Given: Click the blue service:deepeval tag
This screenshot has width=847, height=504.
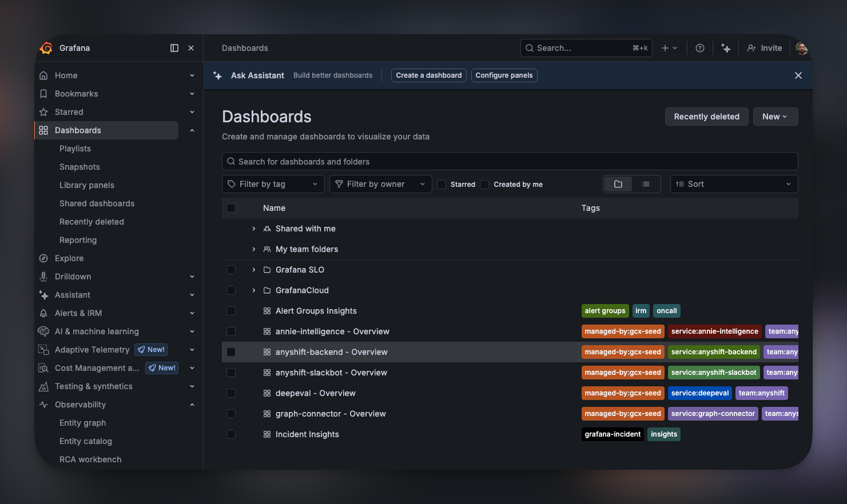Looking at the screenshot, I should 700,393.
